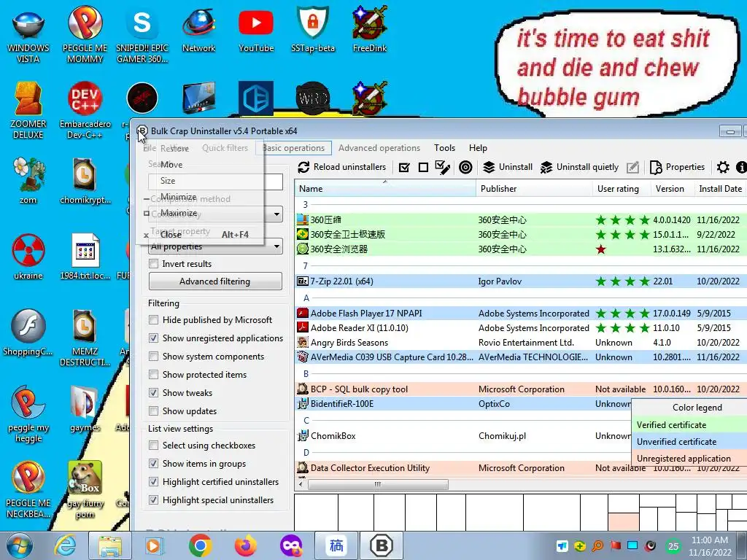Open the FreeDink desktop icon
The height and width of the screenshot is (560, 747).
(370, 29)
